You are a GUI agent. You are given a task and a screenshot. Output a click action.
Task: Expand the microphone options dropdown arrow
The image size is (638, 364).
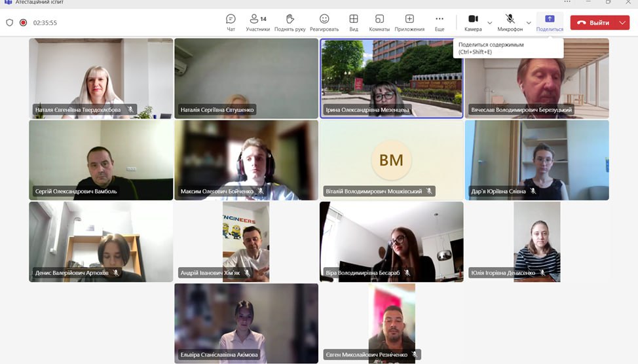pyautogui.click(x=529, y=23)
